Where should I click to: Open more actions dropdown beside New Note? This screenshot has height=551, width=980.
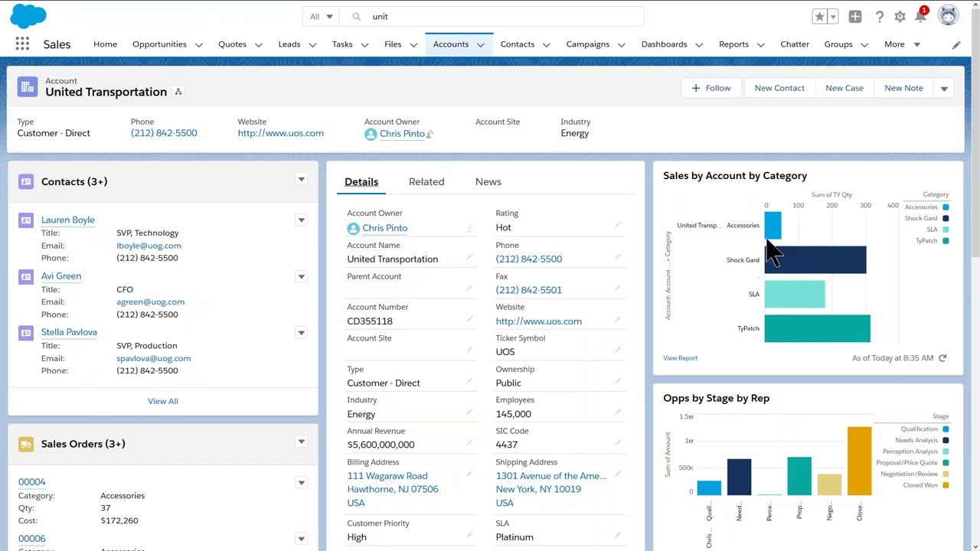point(944,88)
